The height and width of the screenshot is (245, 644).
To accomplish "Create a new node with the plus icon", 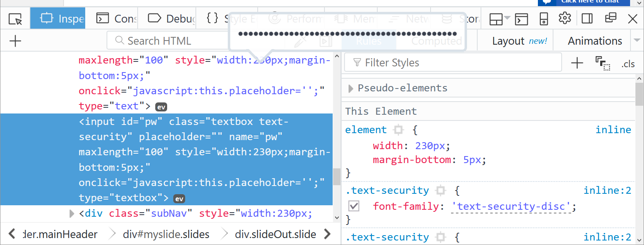I will (x=15, y=41).
